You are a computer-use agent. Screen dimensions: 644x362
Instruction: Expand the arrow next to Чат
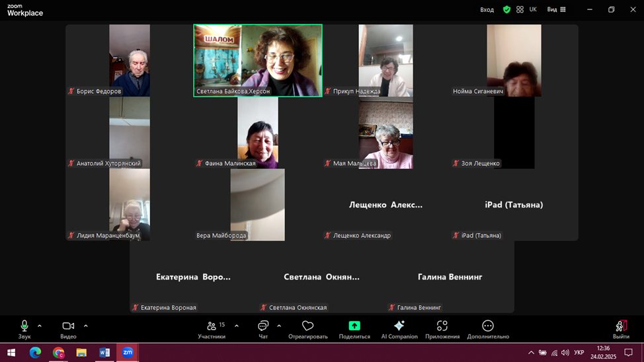[279, 326]
